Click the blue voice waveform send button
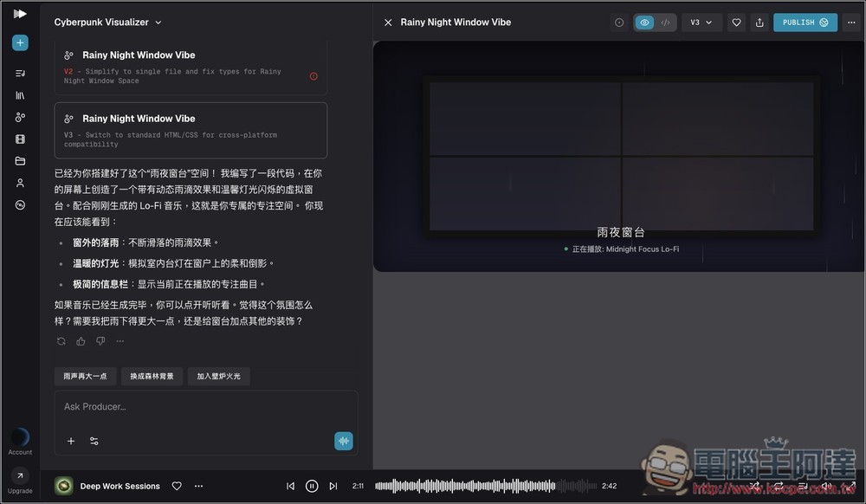Image resolution: width=866 pixels, height=504 pixels. click(x=344, y=441)
